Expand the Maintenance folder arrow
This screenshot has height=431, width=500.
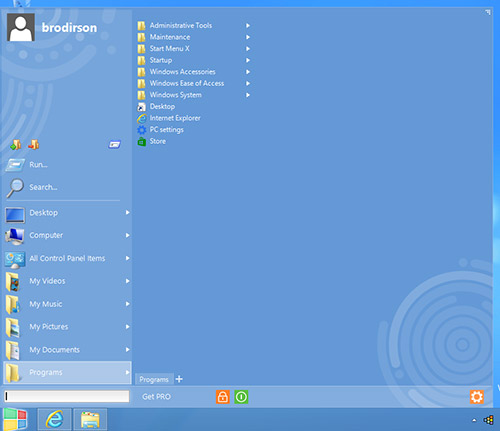coord(248,37)
